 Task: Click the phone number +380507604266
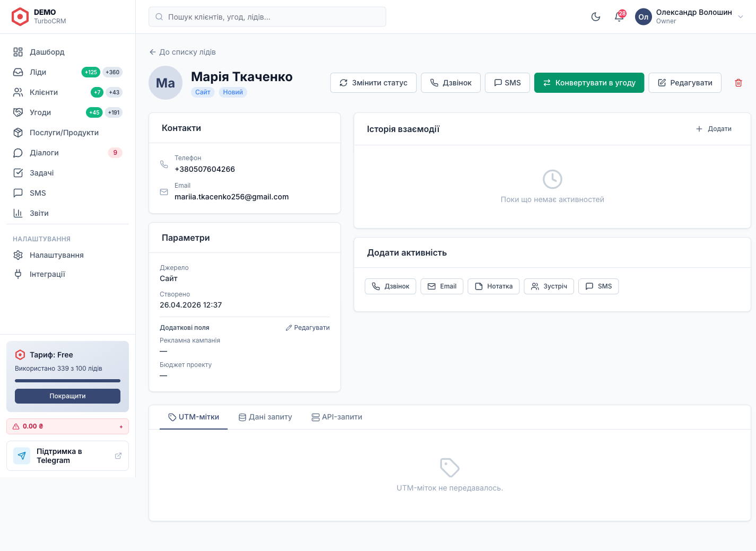[x=205, y=169]
